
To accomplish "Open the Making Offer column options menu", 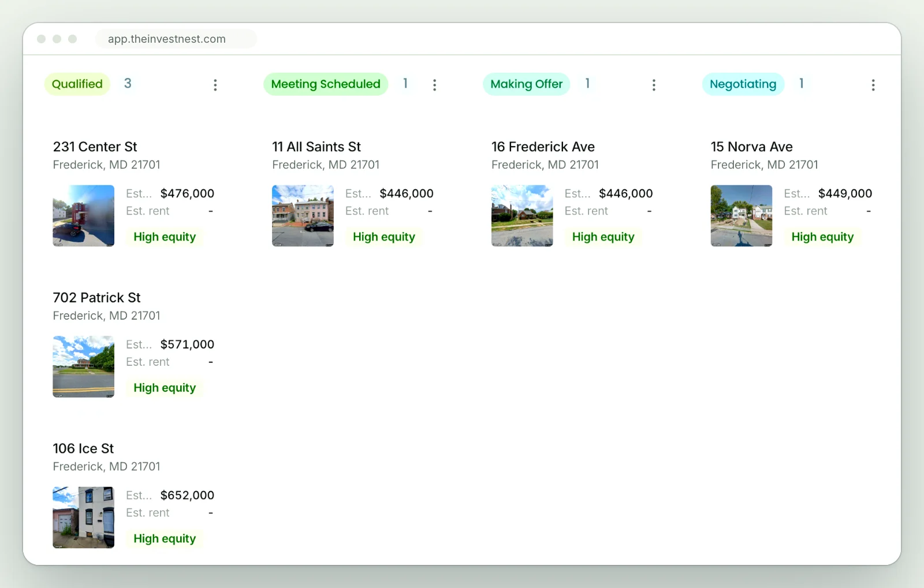I will pyautogui.click(x=654, y=85).
